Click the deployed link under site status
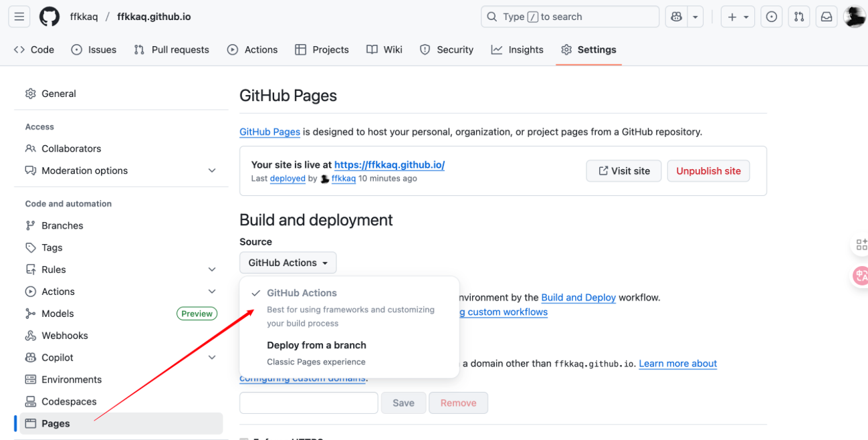The height and width of the screenshot is (440, 868). click(288, 179)
